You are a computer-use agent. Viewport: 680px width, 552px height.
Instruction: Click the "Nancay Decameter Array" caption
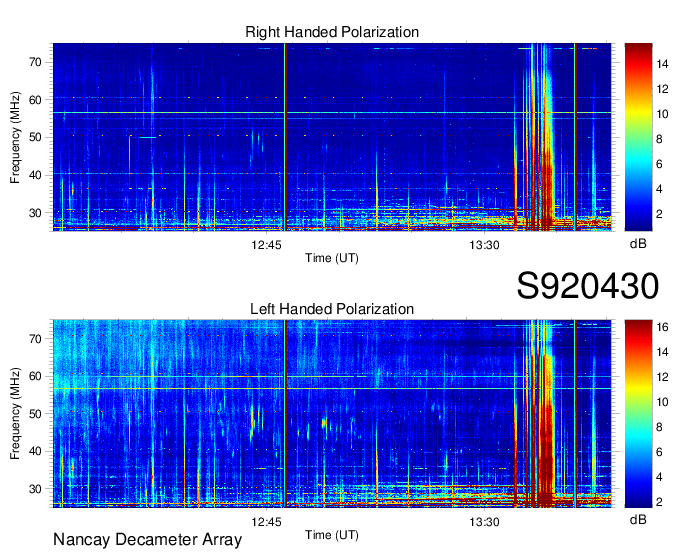[x=147, y=539]
